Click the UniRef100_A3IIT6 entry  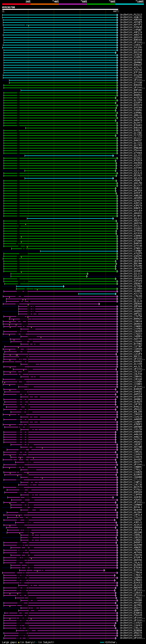(x=131, y=294)
